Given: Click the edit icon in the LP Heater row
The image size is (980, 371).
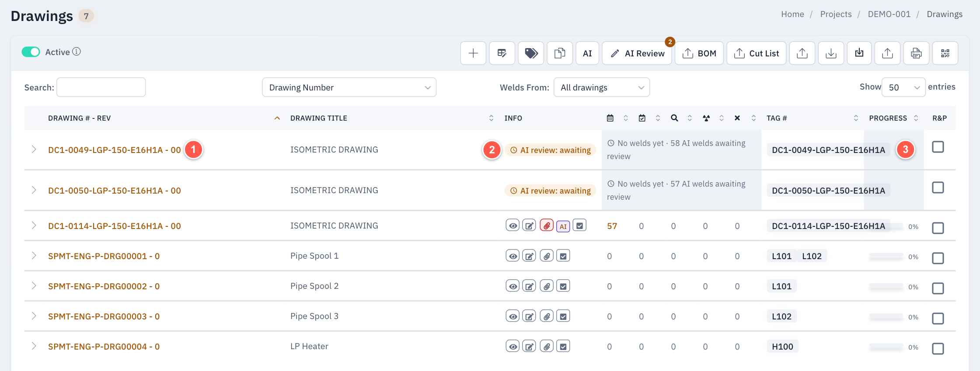Looking at the screenshot, I should pyautogui.click(x=529, y=346).
